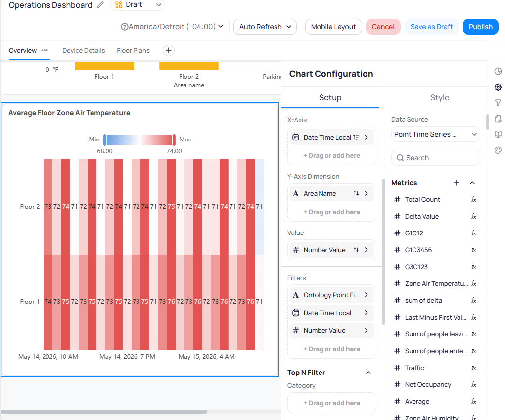Toggle sort on Number Value field
Screen dimensions: 505x420
356,250
